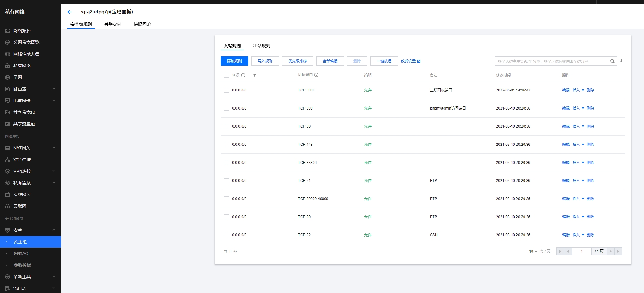The width and height of the screenshot is (644, 293).
Task: Tick the checkbox for TCP:8888 rule
Action: [227, 90]
